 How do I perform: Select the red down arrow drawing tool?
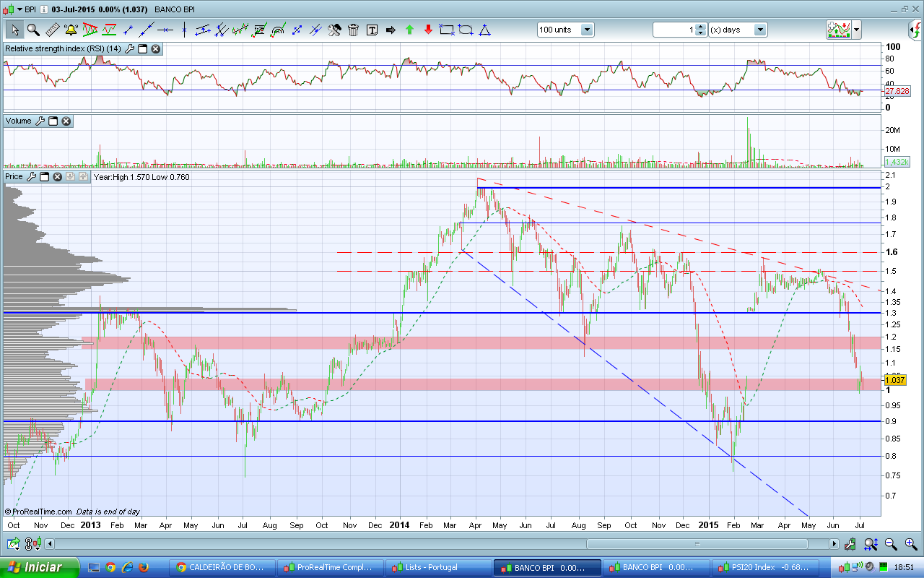pos(428,30)
